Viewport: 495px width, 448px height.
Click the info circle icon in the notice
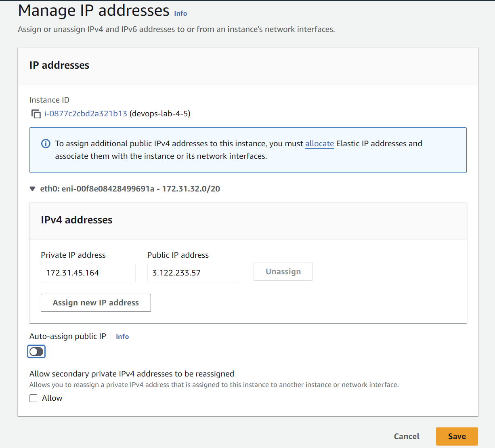(x=46, y=144)
